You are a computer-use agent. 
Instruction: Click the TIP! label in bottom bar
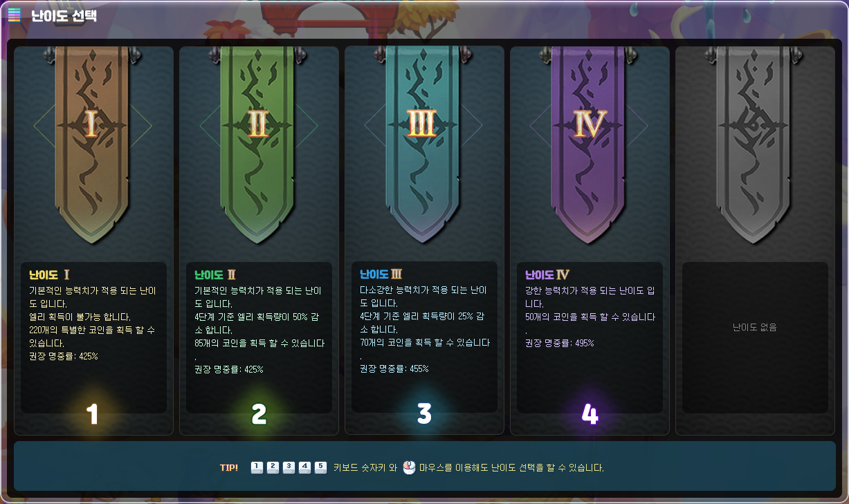coord(229,468)
